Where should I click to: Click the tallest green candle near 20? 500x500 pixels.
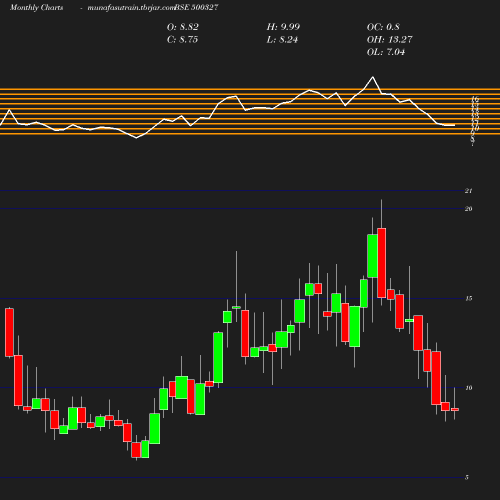pyautogui.click(x=372, y=256)
